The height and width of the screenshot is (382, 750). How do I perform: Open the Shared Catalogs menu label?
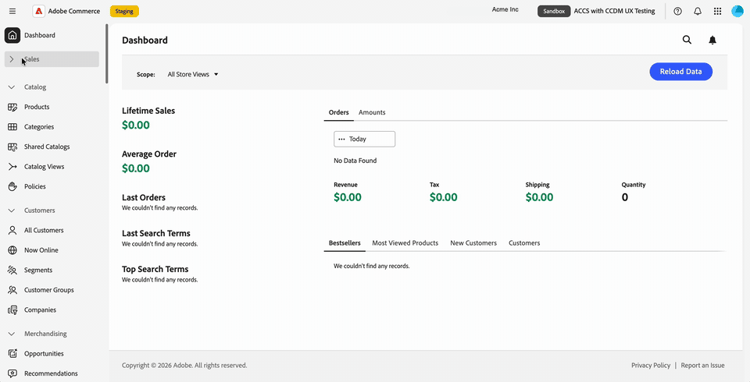[x=47, y=147]
